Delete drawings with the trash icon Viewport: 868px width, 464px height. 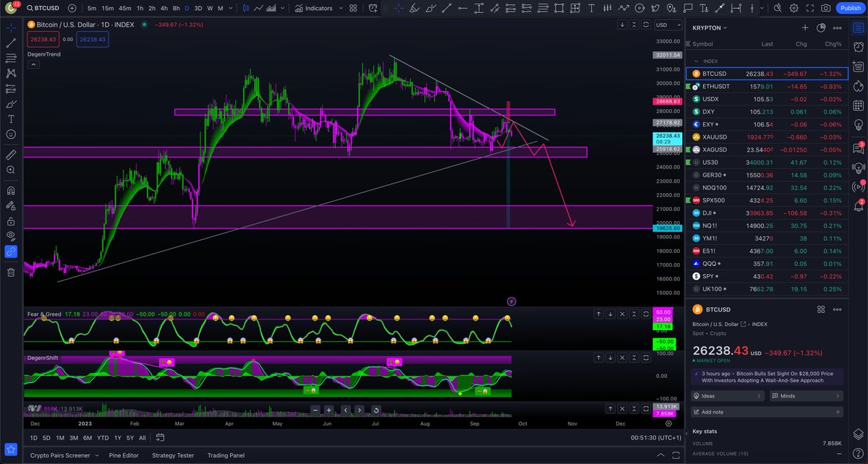pyautogui.click(x=11, y=272)
